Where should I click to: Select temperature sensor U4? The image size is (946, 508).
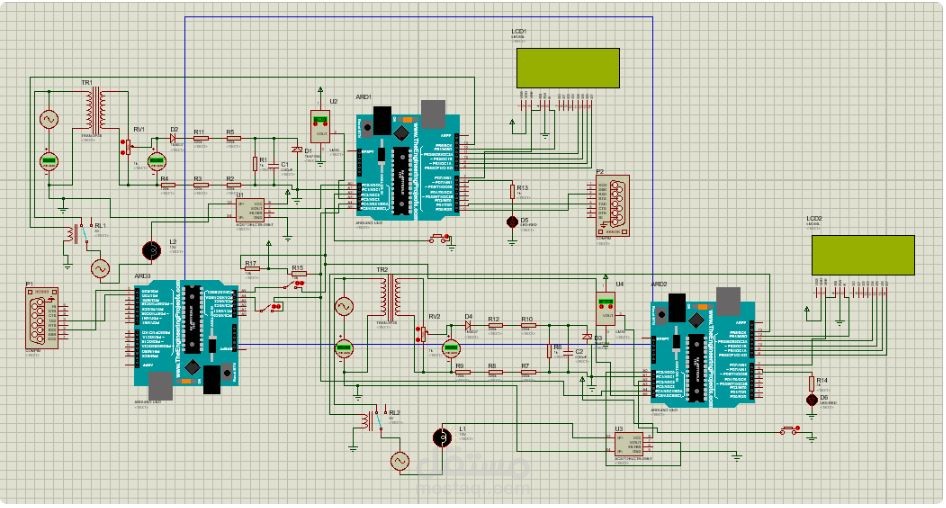point(606,309)
